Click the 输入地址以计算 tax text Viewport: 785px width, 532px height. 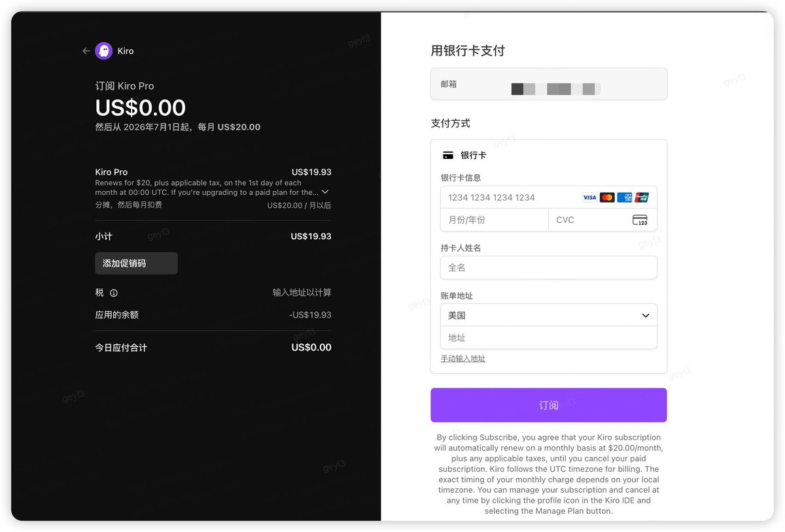tap(302, 293)
